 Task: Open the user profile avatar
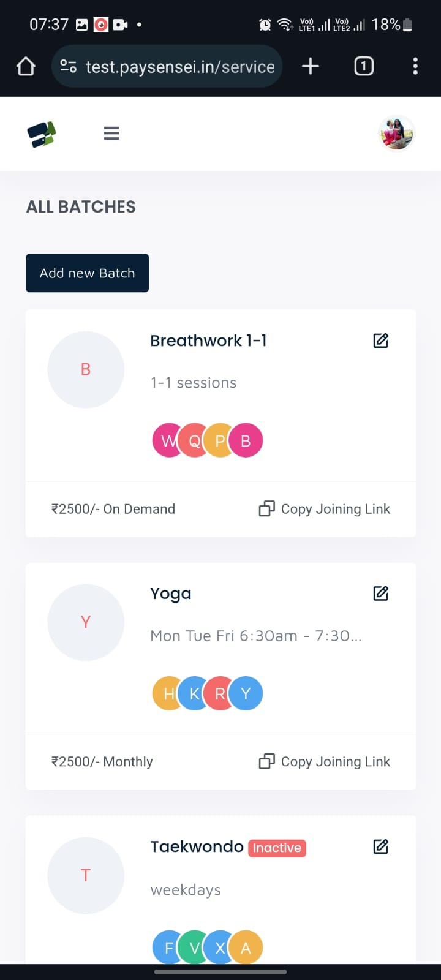(396, 133)
